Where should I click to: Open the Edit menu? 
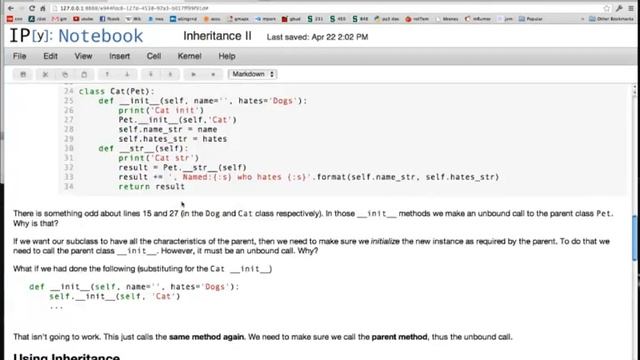50,56
